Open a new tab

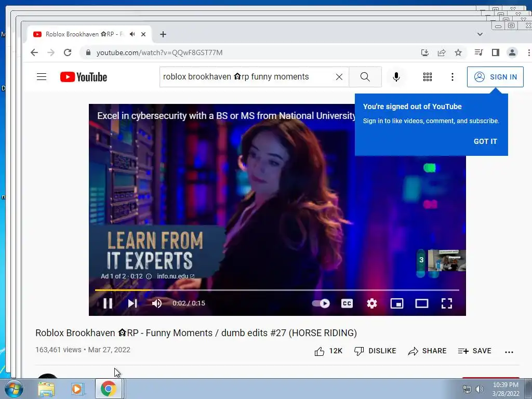[x=163, y=34]
